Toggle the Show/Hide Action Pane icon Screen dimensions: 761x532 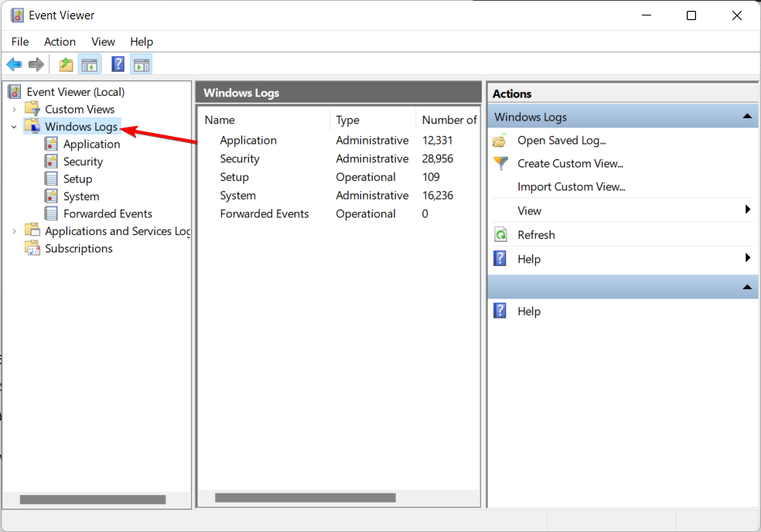[142, 64]
